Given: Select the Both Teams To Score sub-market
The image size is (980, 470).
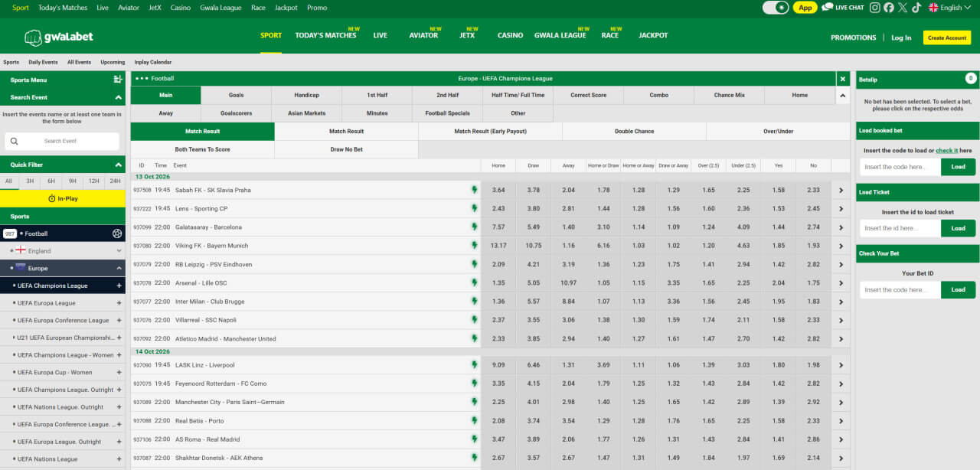Looking at the screenshot, I should click(202, 149).
